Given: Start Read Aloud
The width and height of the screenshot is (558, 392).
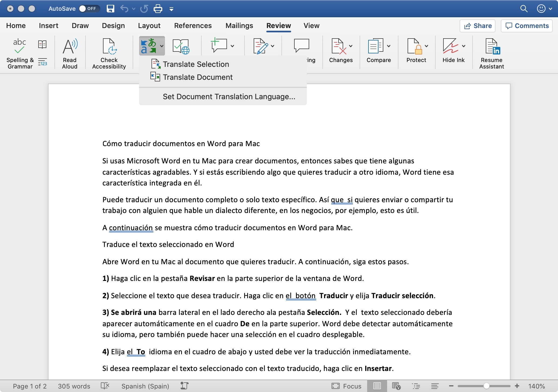Looking at the screenshot, I should [x=70, y=54].
